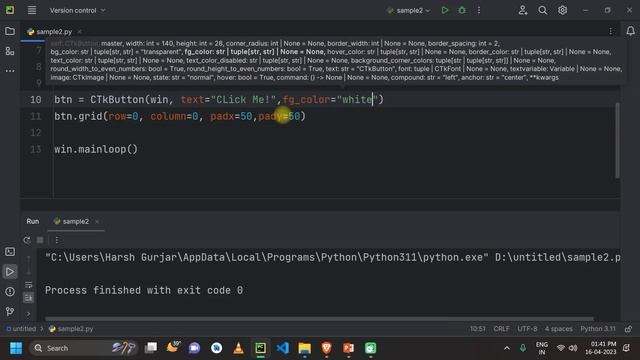
Task: Show hidden system tray icons
Action: point(507,348)
